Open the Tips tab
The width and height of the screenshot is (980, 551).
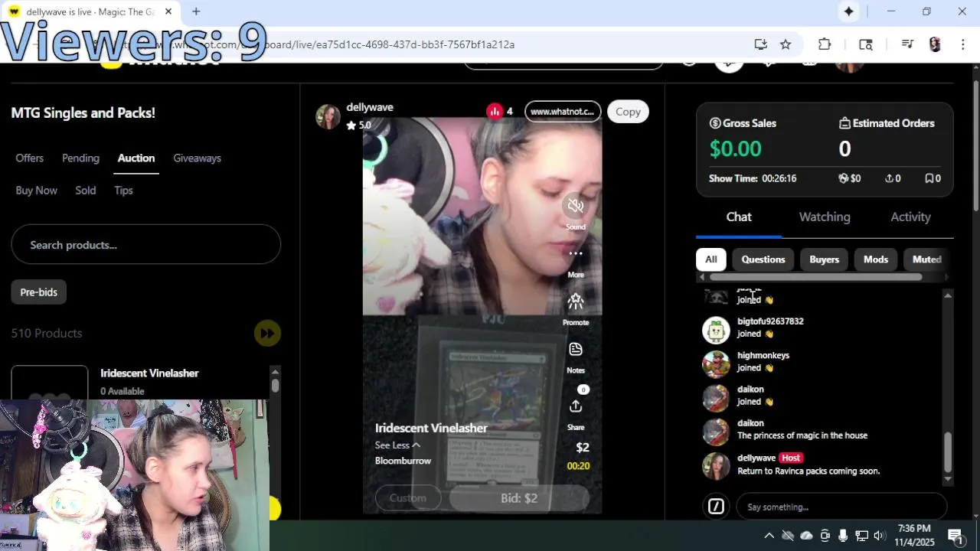coord(123,190)
